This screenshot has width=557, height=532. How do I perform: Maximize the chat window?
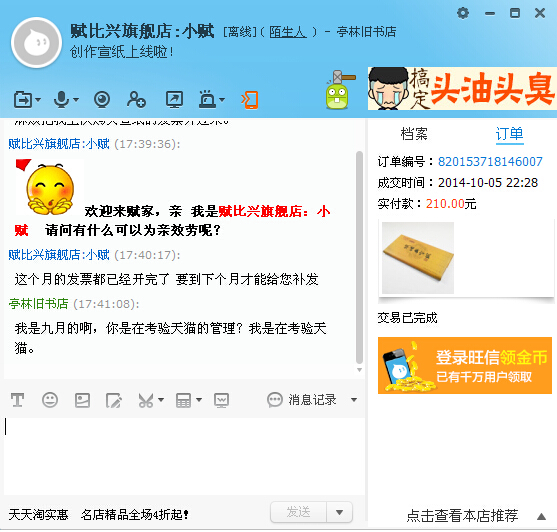515,13
